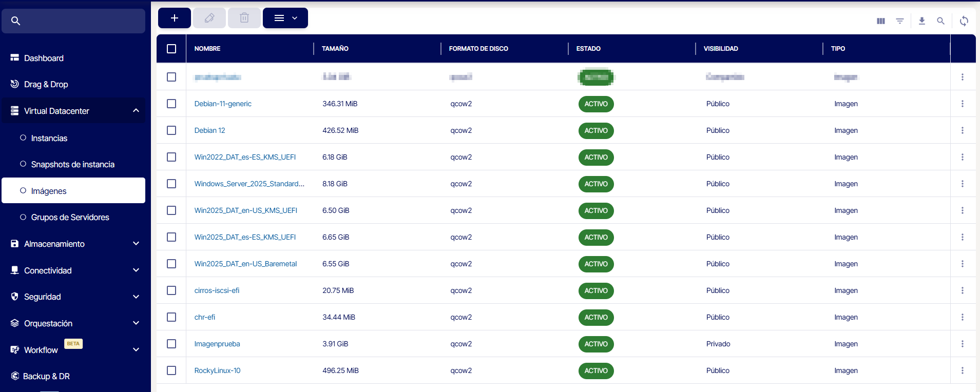Click the filter list icon
980x392 pixels.
click(x=899, y=21)
